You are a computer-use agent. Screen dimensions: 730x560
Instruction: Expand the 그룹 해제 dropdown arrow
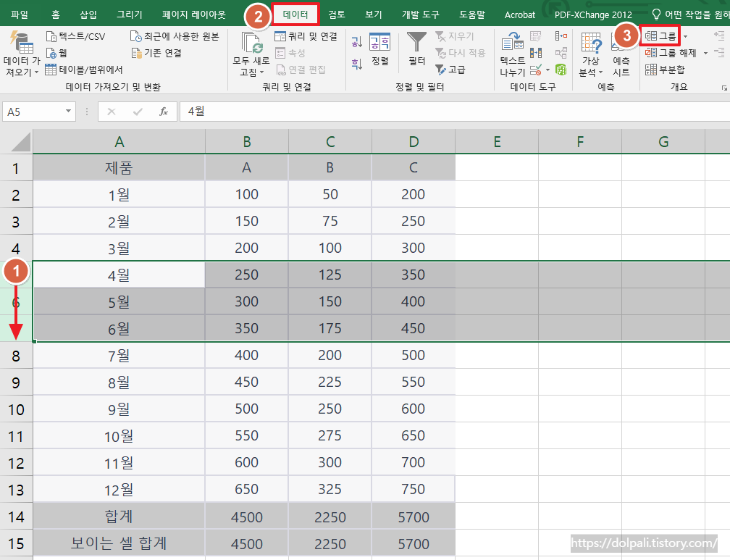coord(705,53)
